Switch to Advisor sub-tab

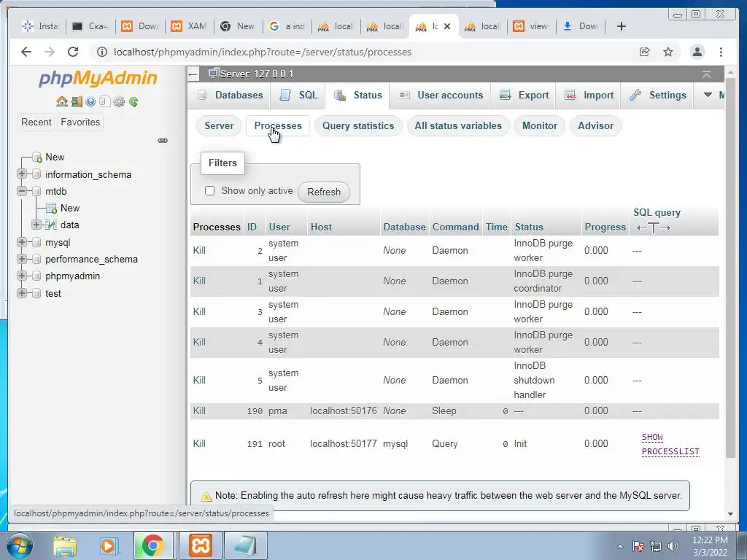(x=595, y=125)
